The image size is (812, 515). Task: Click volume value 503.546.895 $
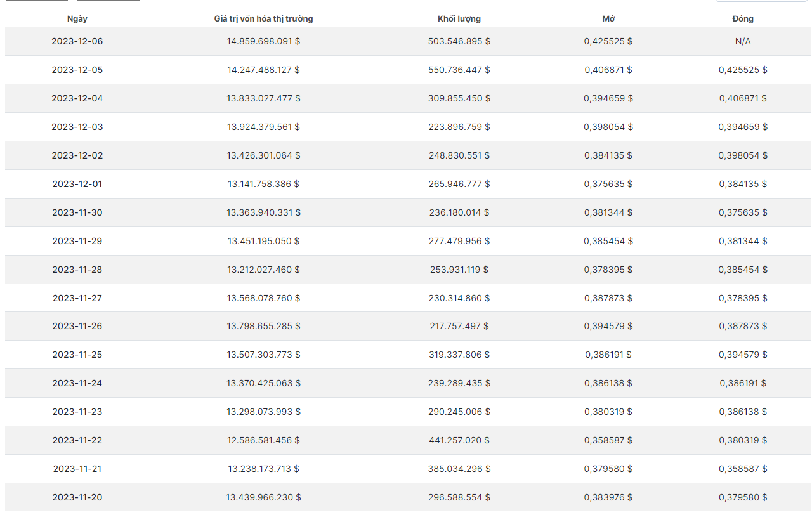[x=459, y=41]
